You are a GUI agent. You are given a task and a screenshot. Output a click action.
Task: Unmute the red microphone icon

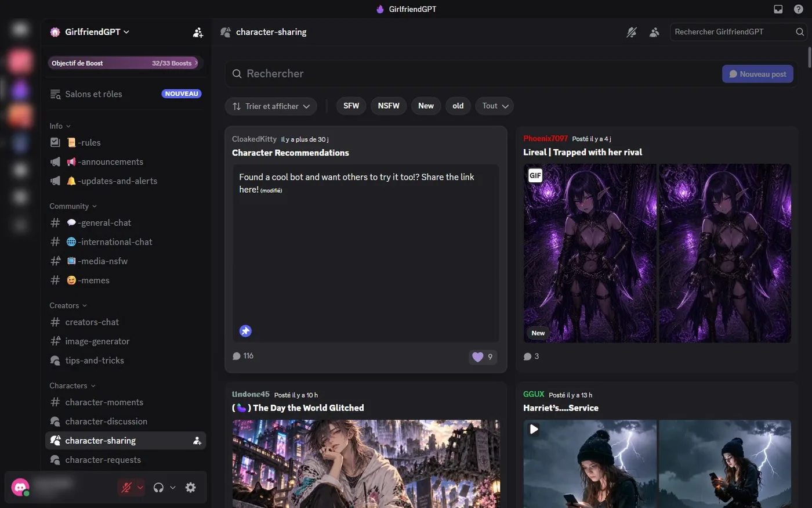click(126, 488)
